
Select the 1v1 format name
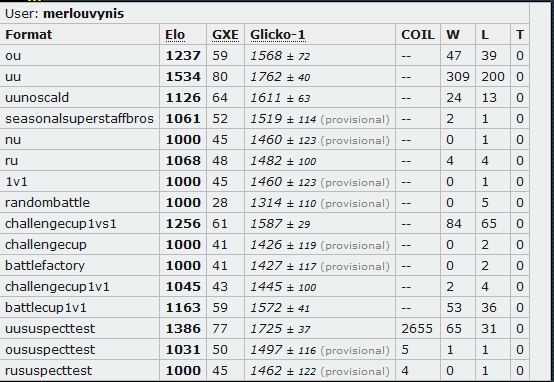[x=16, y=182]
